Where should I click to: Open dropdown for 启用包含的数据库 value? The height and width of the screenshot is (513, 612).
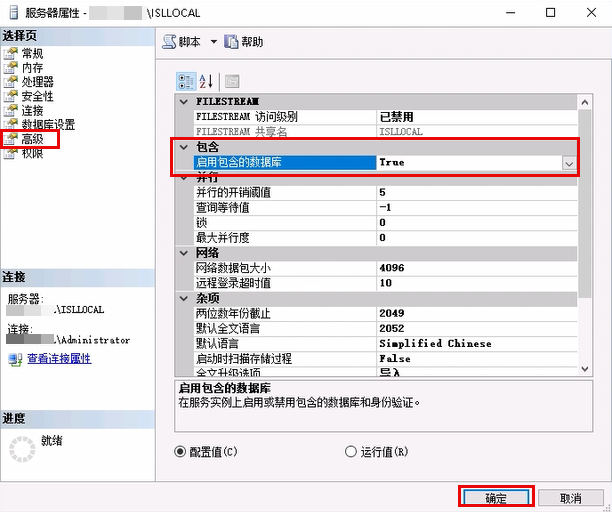click(568, 162)
